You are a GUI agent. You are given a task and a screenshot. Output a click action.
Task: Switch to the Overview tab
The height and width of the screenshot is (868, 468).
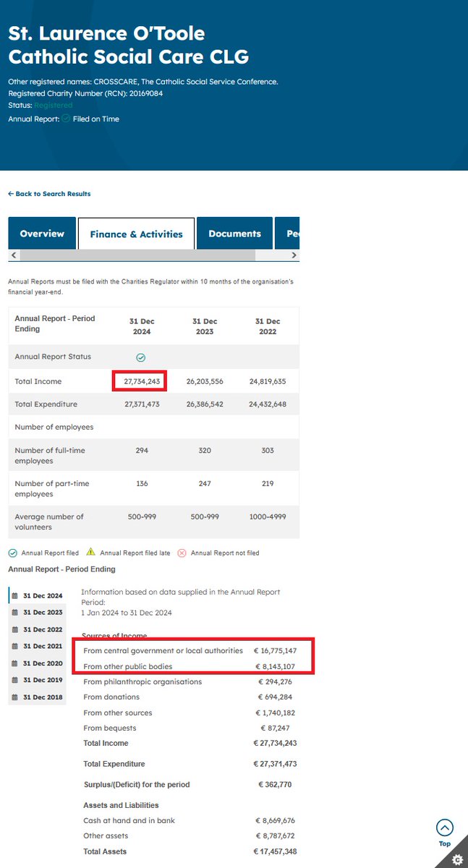click(42, 234)
